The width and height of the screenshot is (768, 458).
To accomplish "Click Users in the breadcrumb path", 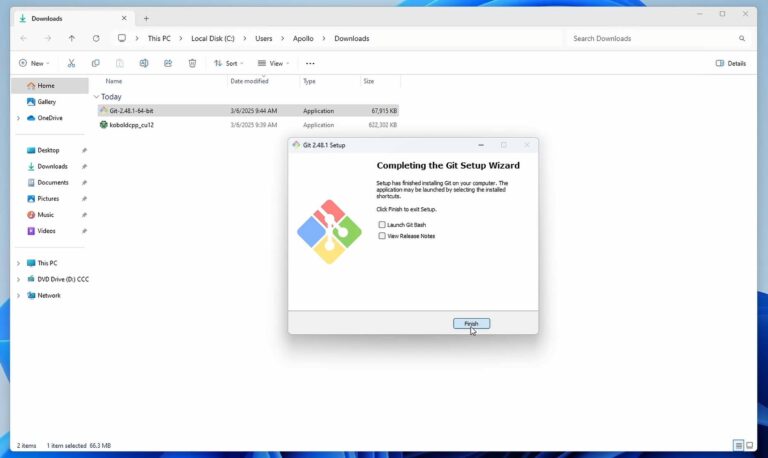I will click(264, 38).
